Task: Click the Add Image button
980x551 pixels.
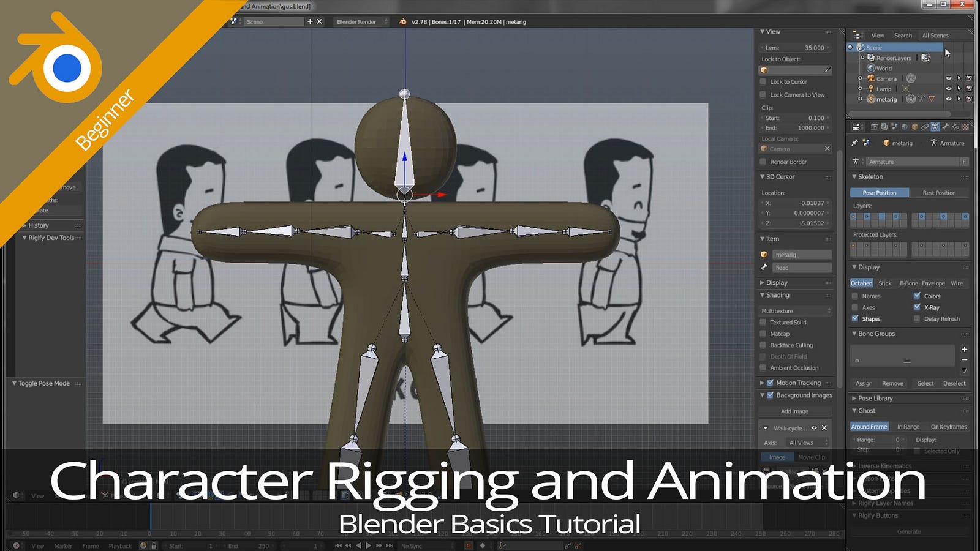Action: (x=794, y=411)
